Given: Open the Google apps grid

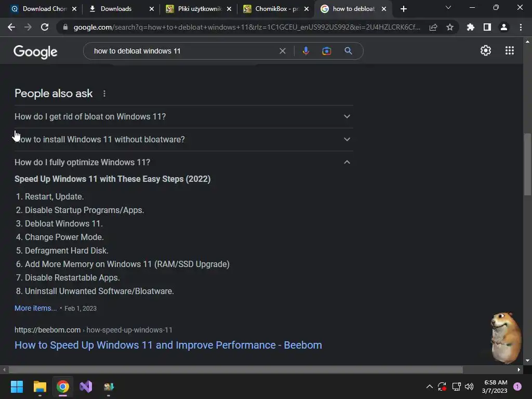Looking at the screenshot, I should click(x=510, y=50).
